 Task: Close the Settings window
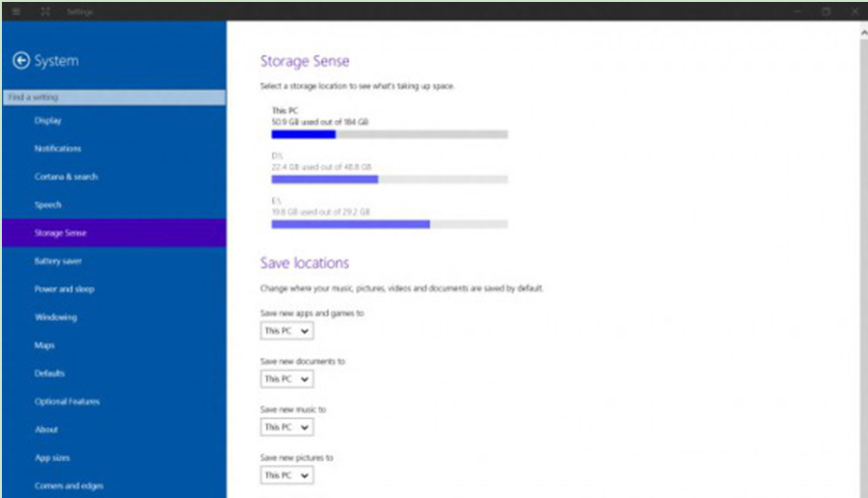click(854, 11)
